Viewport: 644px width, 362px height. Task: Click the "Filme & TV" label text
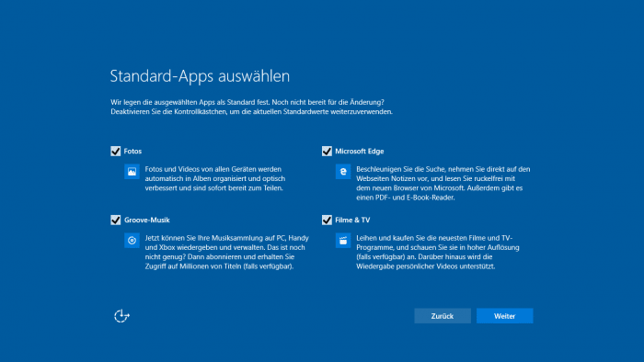click(x=352, y=221)
